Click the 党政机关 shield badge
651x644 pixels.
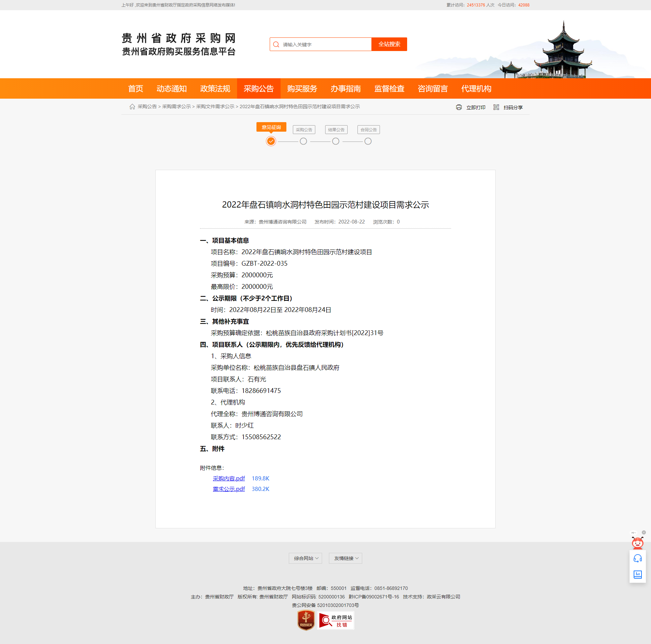(306, 620)
